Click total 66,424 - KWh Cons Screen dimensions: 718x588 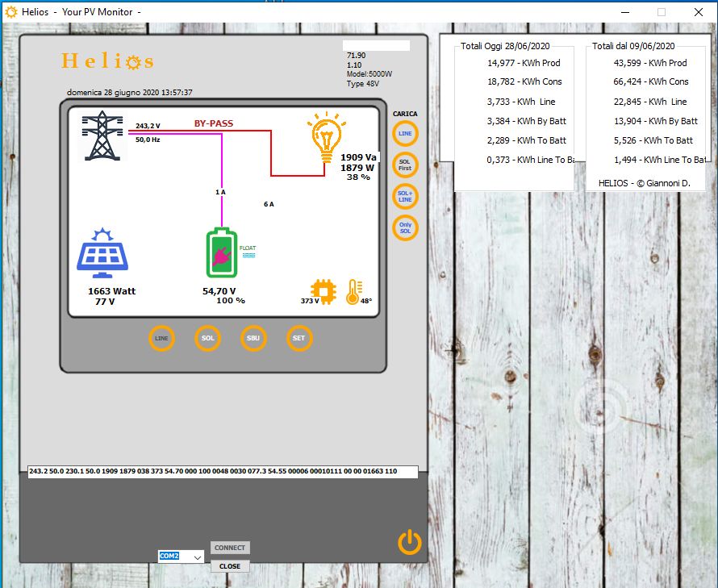(x=651, y=82)
